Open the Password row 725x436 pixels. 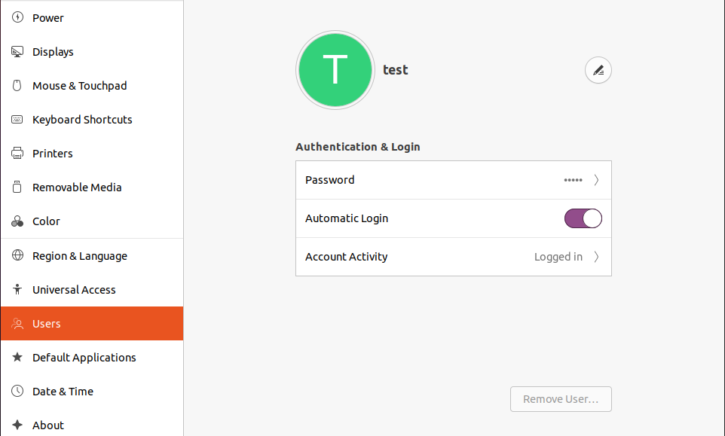(x=454, y=180)
